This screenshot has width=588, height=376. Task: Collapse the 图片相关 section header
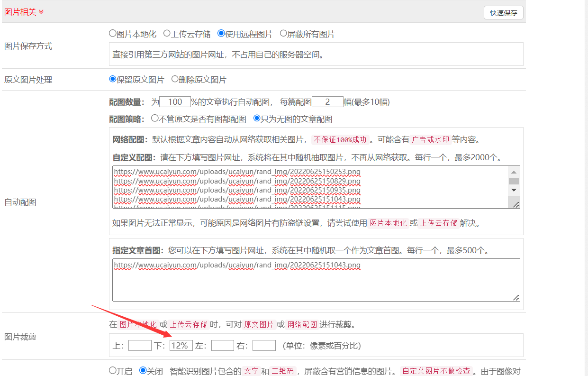(24, 12)
